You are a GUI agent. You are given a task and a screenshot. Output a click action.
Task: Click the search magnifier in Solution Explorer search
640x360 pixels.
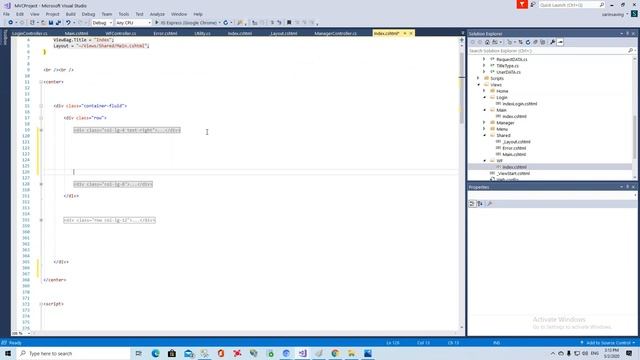tap(630, 51)
